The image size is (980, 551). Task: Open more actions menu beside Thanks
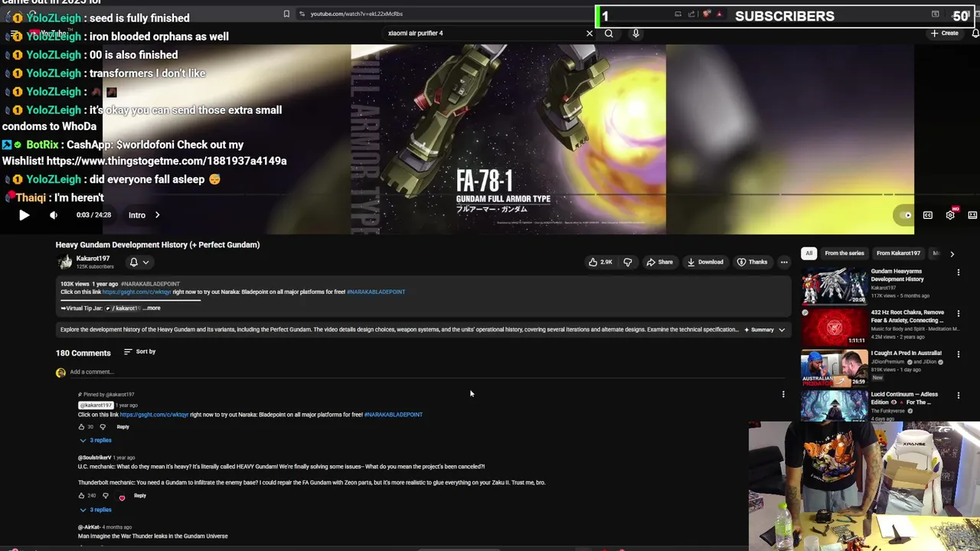784,262
